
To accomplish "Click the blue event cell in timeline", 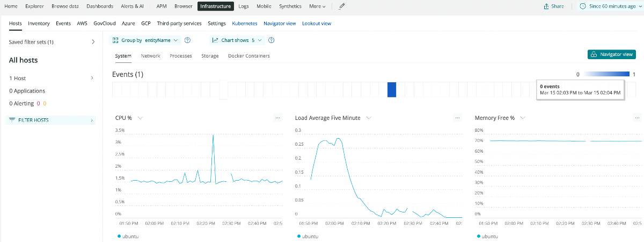I will click(392, 90).
